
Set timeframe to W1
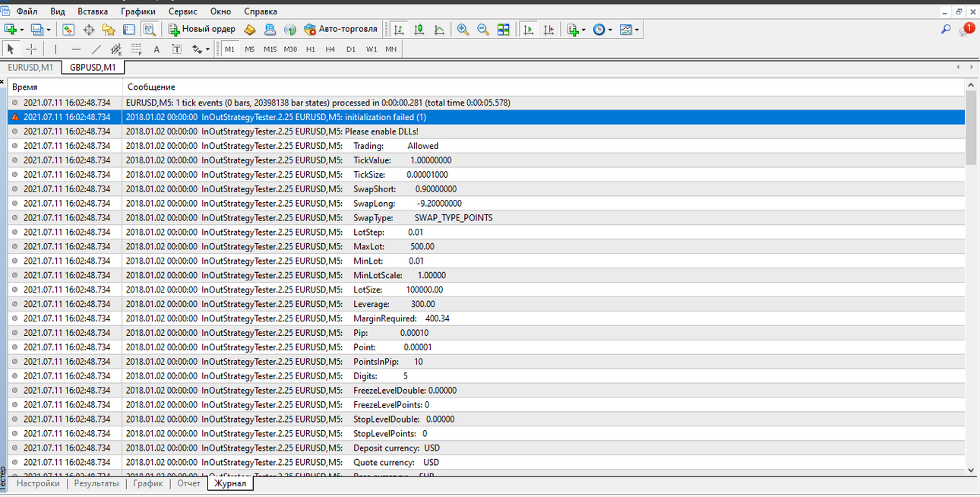click(371, 49)
